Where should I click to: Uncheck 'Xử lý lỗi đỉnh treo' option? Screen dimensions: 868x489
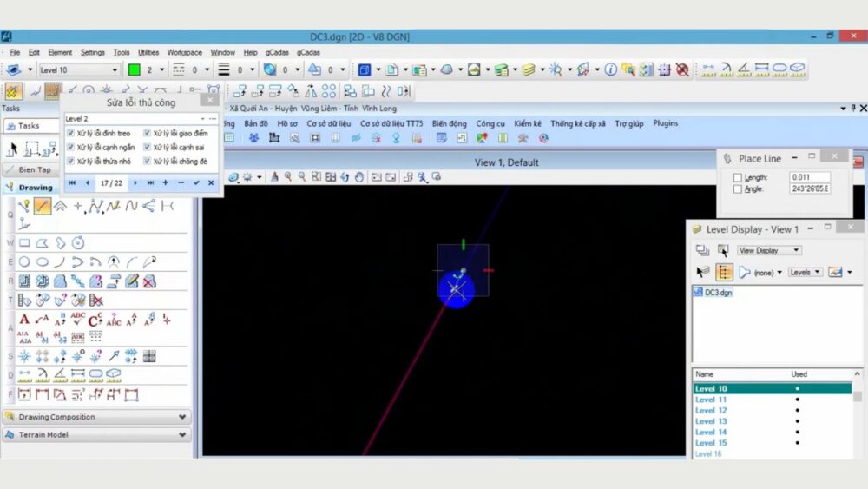[71, 133]
